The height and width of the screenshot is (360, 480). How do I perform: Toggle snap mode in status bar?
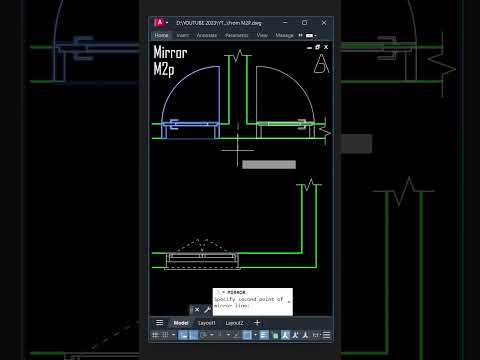click(165, 335)
